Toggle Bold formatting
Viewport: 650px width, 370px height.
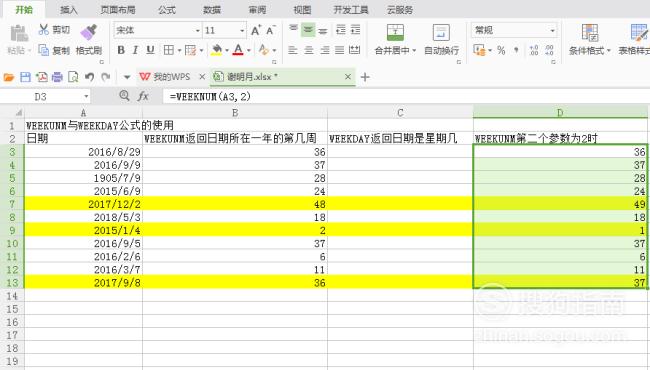click(121, 50)
